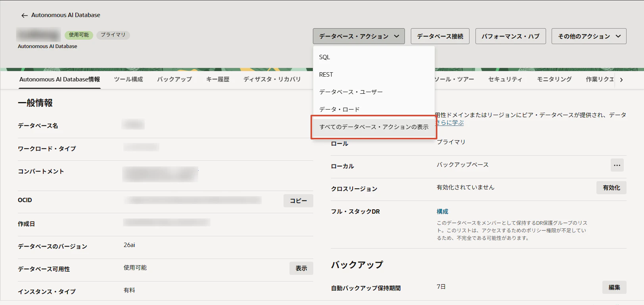Click the tab strip right scroll chevron
This screenshot has height=305, width=644.
(621, 80)
